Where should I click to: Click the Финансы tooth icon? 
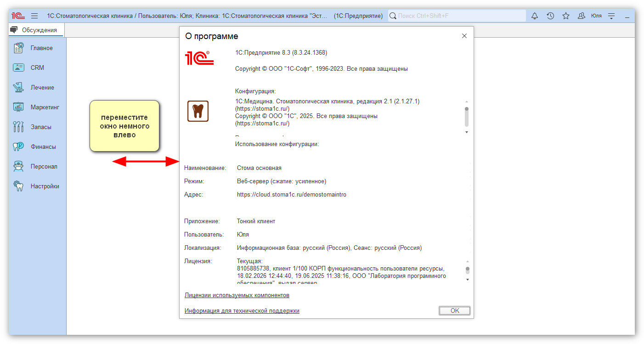pyautogui.click(x=18, y=147)
